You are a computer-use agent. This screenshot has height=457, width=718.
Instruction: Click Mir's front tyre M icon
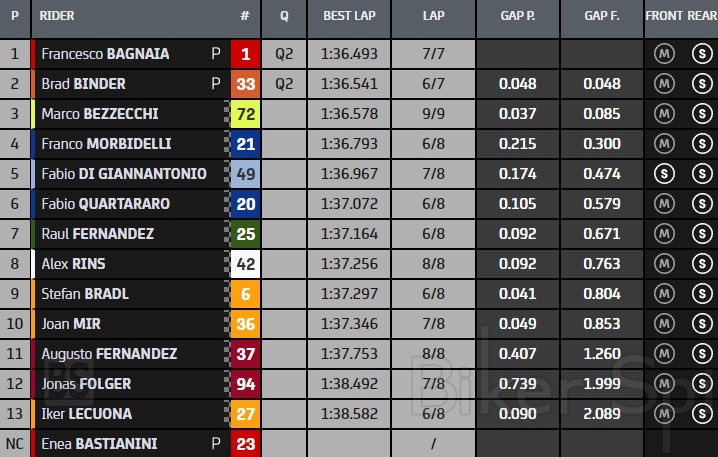point(662,324)
